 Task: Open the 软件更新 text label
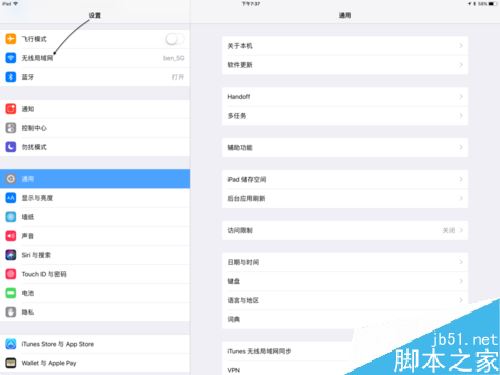(x=240, y=65)
